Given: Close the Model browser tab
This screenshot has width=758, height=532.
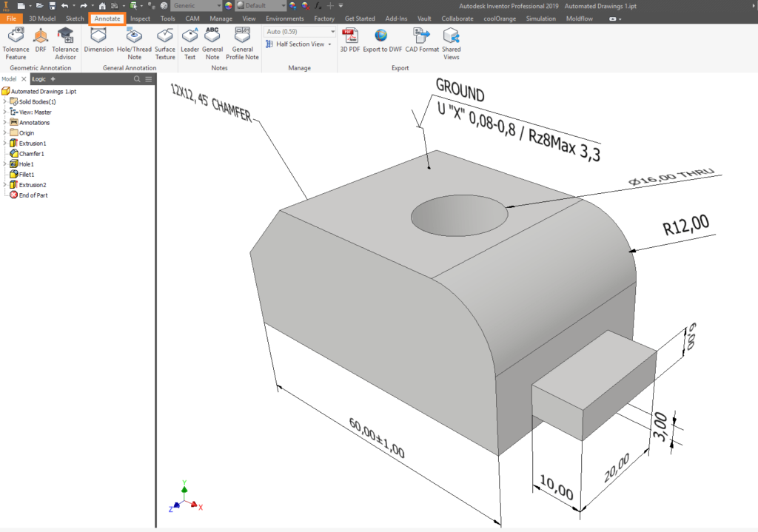Looking at the screenshot, I should (x=24, y=78).
